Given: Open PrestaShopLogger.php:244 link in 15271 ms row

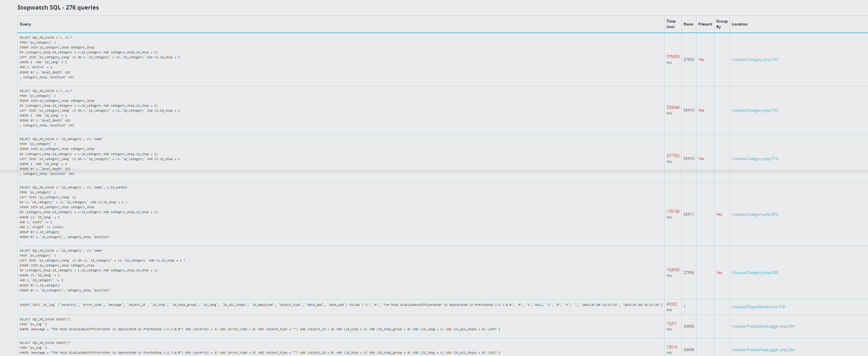Looking at the screenshot, I should [763, 326].
